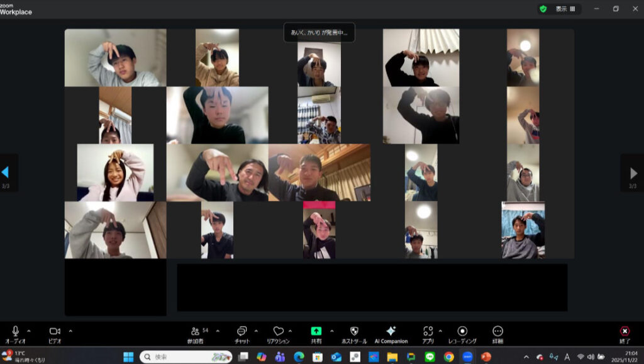Expand audio options arrow
This screenshot has height=364, width=644.
click(x=30, y=331)
